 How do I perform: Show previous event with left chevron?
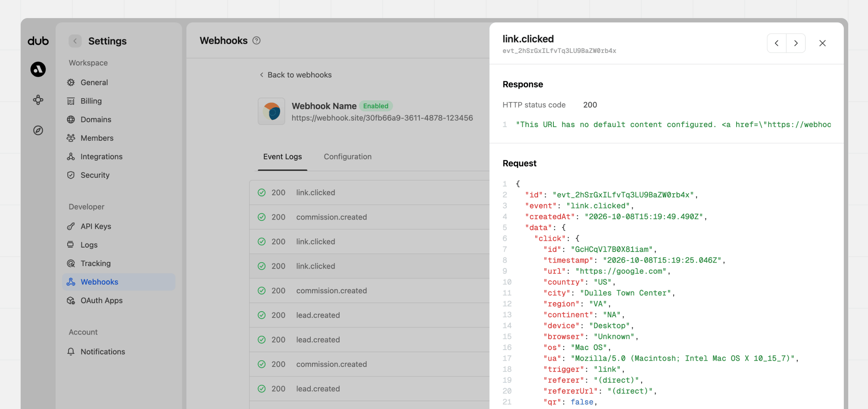(x=777, y=43)
